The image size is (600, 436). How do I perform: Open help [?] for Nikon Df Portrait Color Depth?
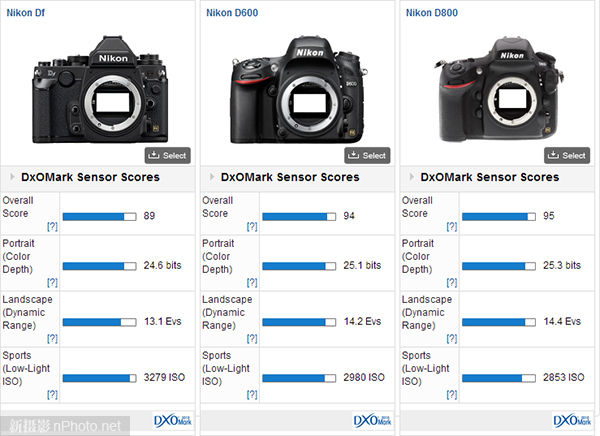tap(52, 283)
